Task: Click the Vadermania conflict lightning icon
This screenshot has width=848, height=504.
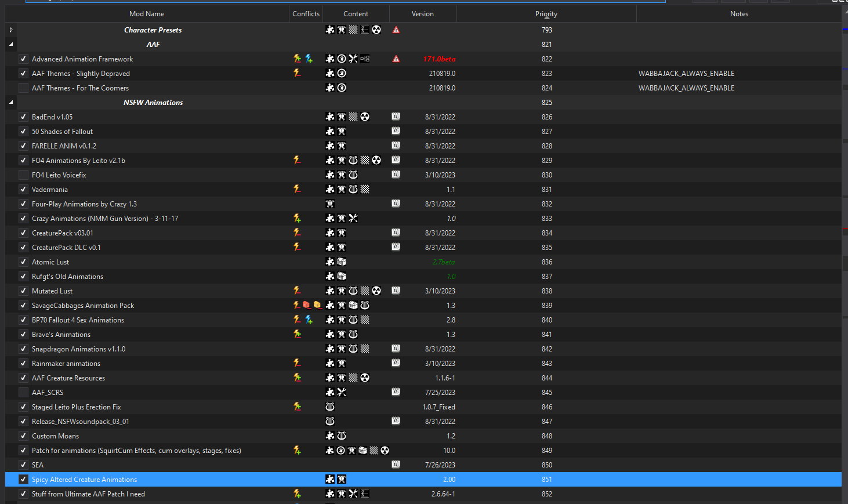Action: coord(297,189)
